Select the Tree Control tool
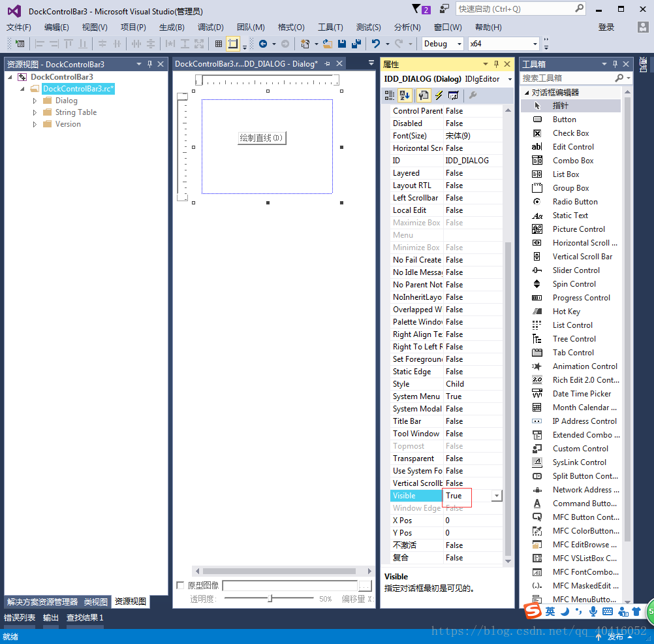The width and height of the screenshot is (654, 644). (x=571, y=339)
